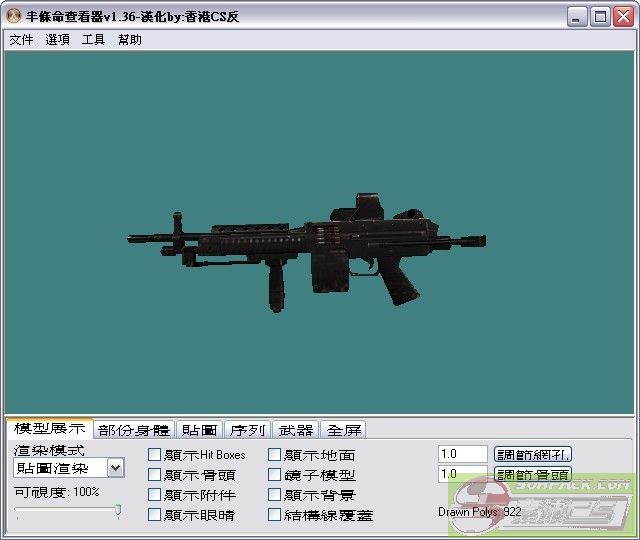640x540 pixels.
Task: Toggle the 結構線覆蓋 checkbox
Action: (275, 515)
